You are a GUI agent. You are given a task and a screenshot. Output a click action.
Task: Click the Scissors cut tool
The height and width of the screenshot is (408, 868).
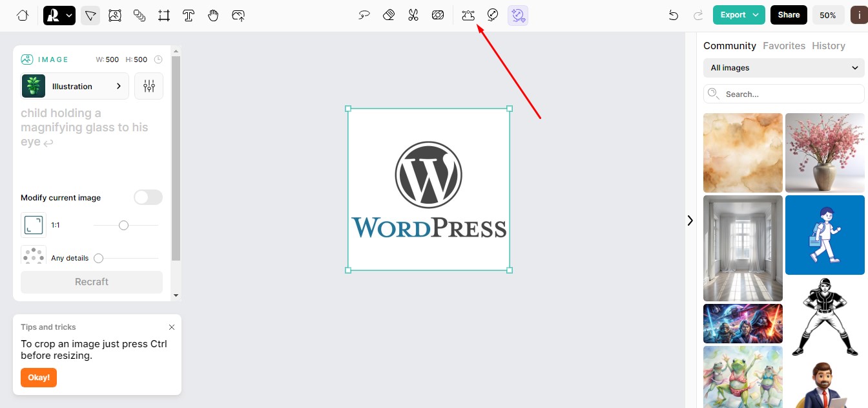pyautogui.click(x=413, y=14)
